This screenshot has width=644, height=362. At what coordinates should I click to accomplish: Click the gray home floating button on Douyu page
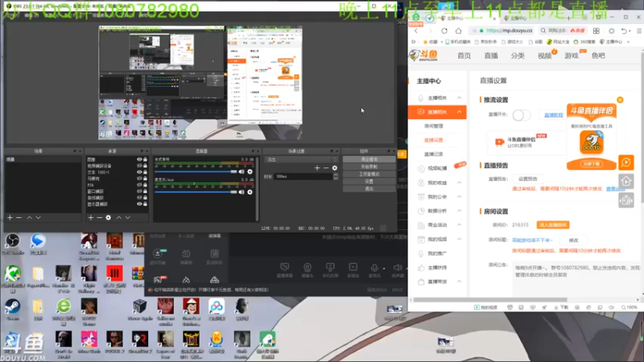coord(626,181)
